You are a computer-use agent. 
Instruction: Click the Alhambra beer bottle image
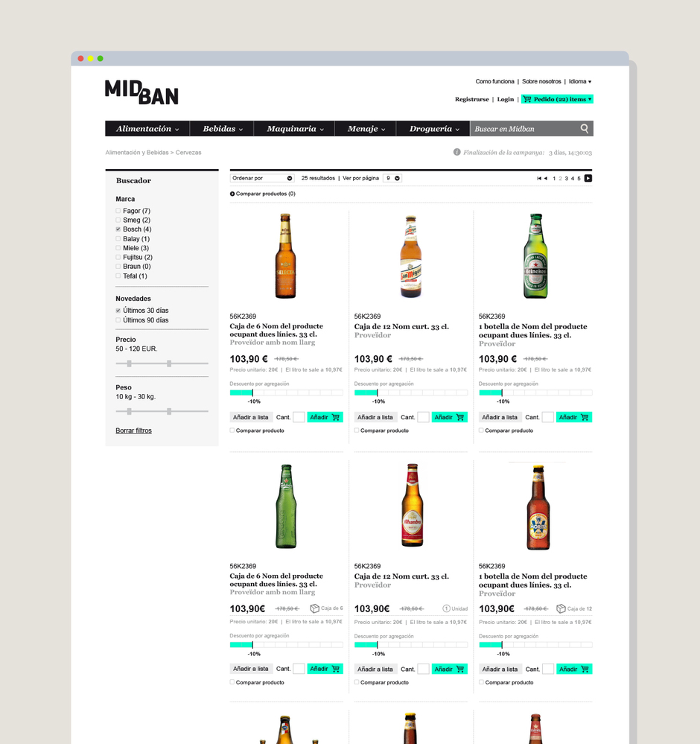412,506
